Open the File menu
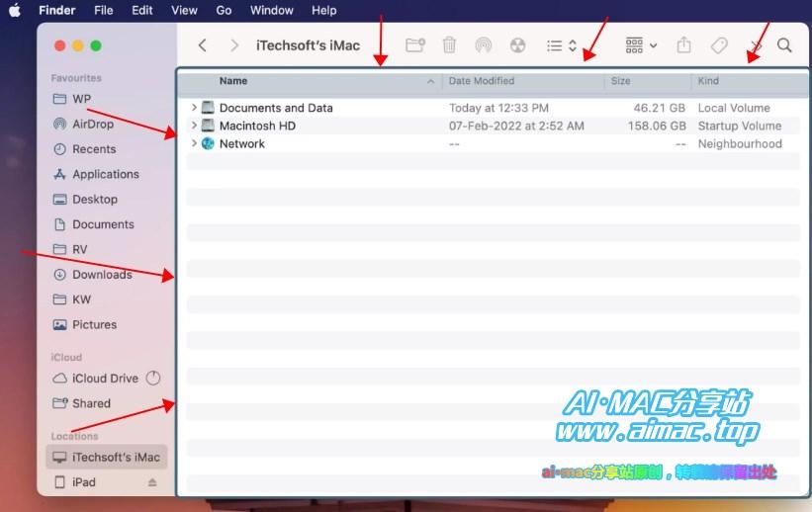Screen dimensions: 812x512 (x=104, y=10)
